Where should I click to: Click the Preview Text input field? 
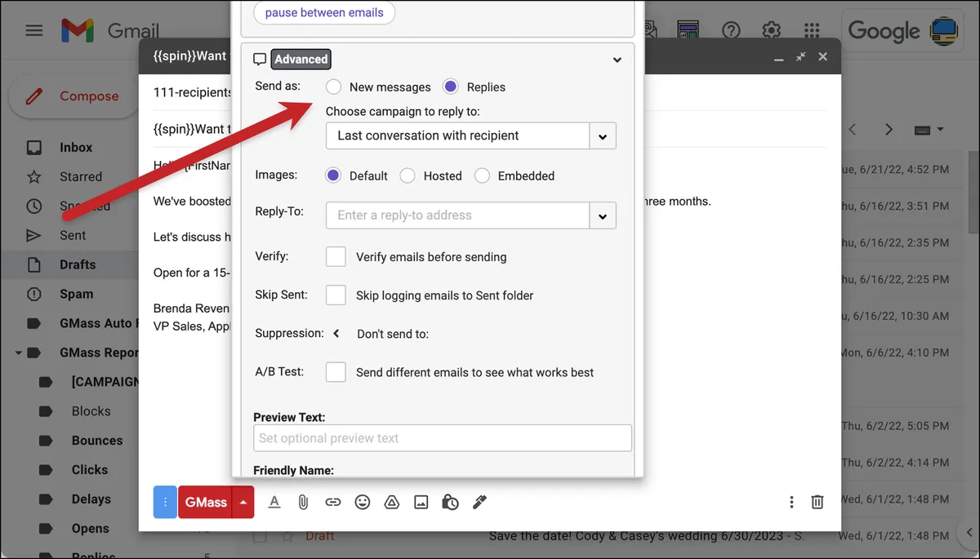point(443,438)
